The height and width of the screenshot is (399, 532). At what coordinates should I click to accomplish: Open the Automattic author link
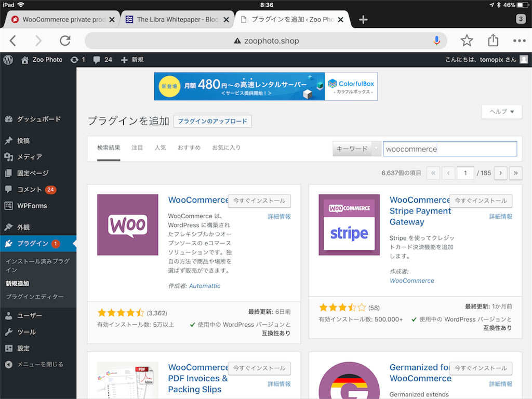[x=205, y=286]
